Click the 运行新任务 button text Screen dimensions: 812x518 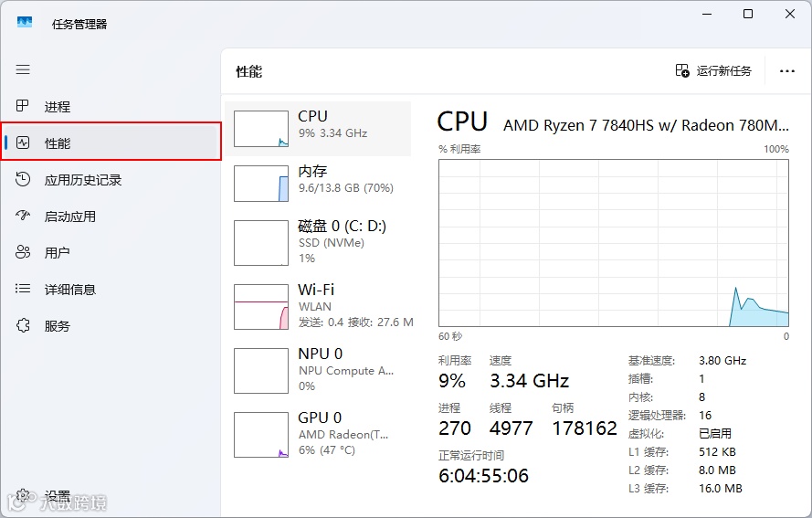(724, 71)
